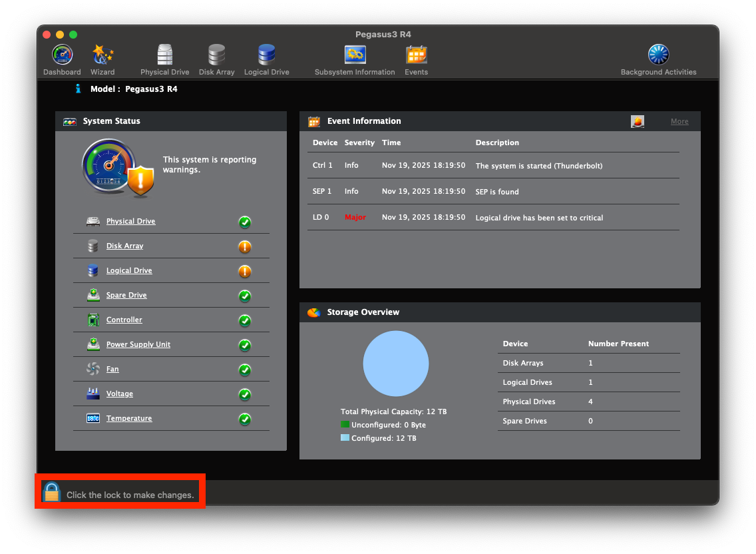Click the System Status header icon

pos(70,122)
